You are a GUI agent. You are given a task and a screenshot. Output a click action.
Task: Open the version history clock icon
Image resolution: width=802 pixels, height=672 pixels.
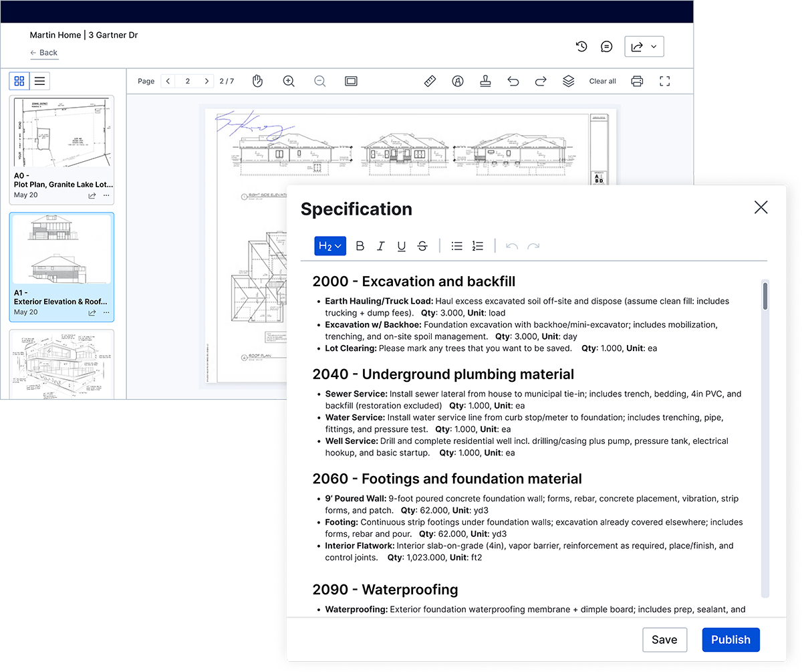coord(581,47)
